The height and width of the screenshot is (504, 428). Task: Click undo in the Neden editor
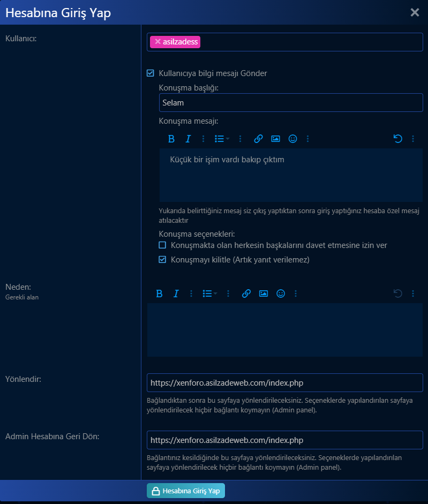(x=398, y=294)
